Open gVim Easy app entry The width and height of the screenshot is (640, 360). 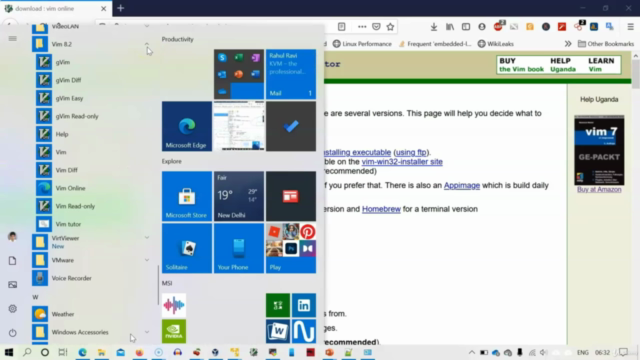(x=69, y=98)
